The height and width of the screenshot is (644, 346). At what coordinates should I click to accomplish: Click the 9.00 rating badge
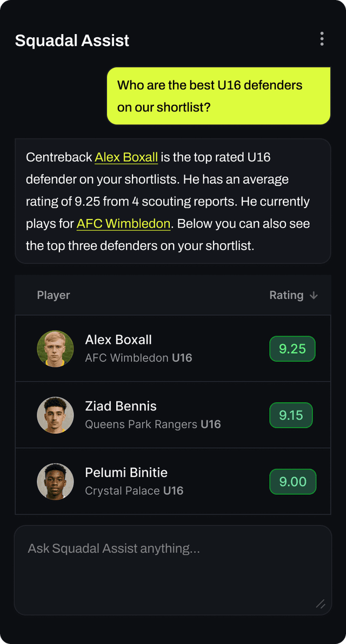(x=292, y=481)
